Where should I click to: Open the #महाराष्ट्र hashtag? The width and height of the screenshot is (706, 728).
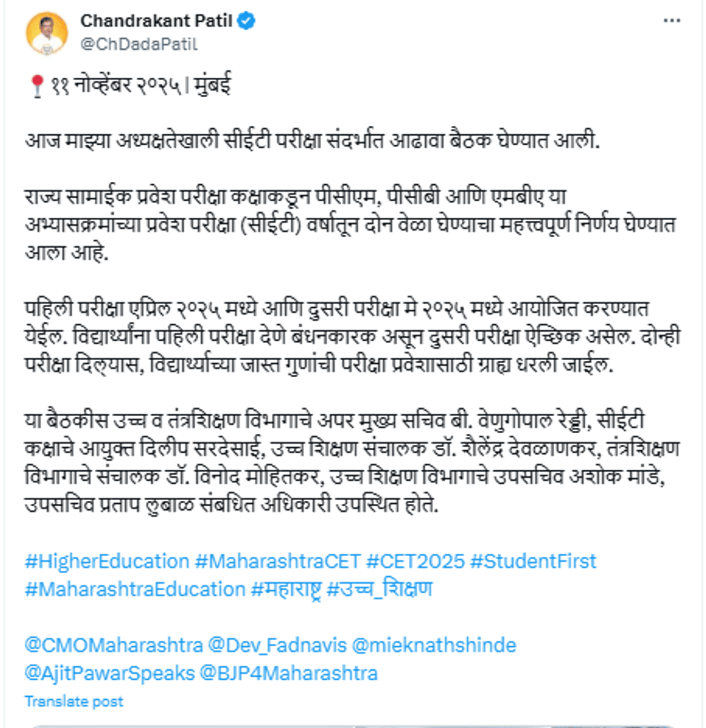tap(286, 589)
